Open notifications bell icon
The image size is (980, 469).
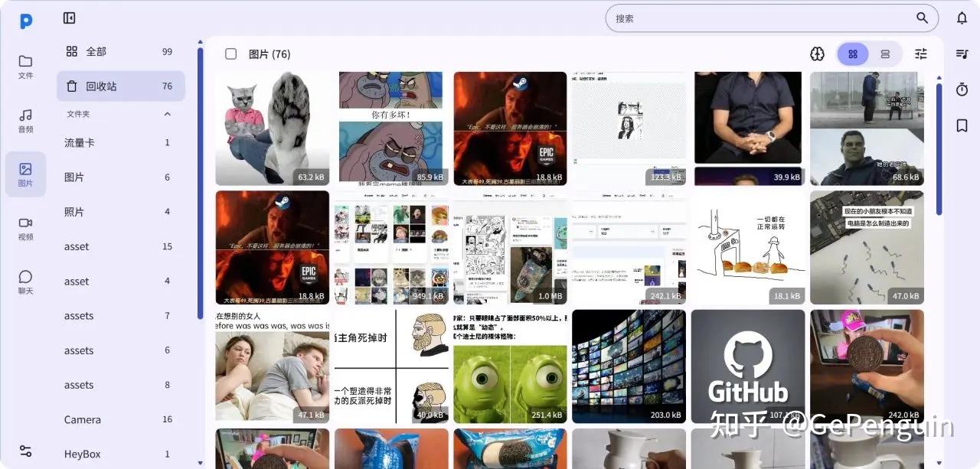[x=962, y=18]
